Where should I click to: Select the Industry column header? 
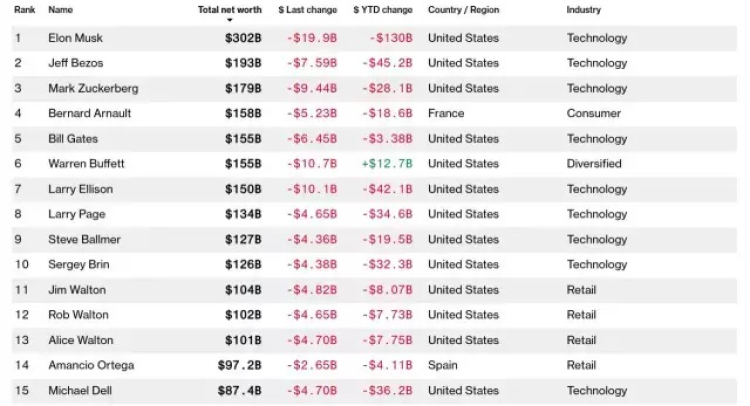pos(584,10)
